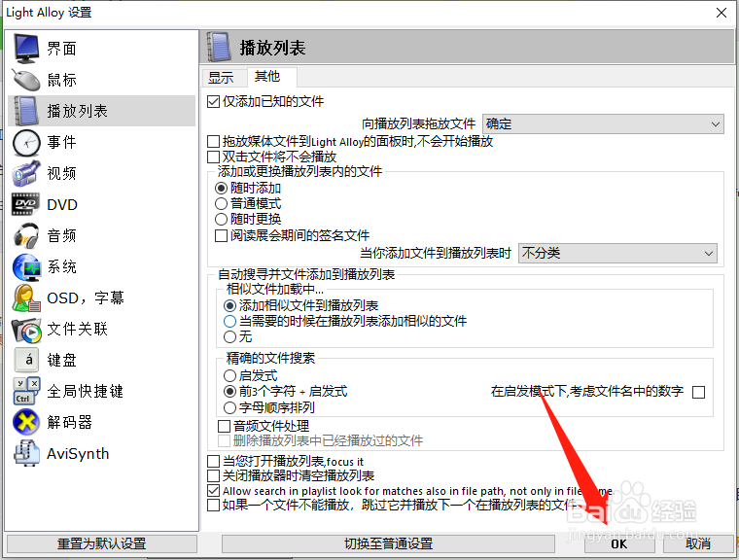Tick 在启发模式下,考虑文件名中的数字 checkbox
This screenshot has width=739, height=560.
[698, 392]
